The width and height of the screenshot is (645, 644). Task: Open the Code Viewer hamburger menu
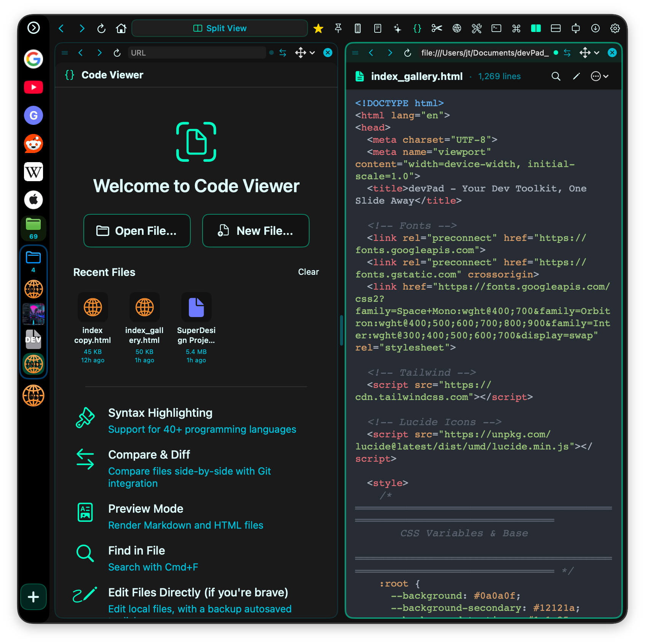pos(64,53)
